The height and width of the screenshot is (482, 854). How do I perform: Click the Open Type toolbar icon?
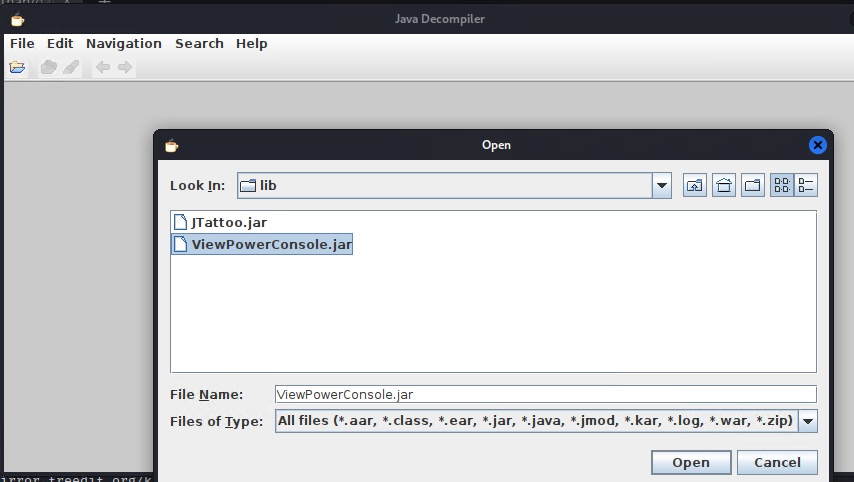pos(48,67)
